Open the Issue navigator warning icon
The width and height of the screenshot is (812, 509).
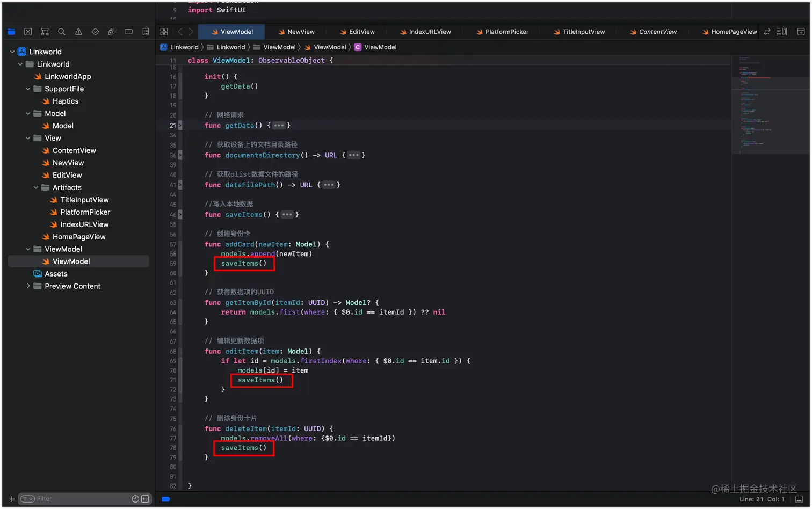(x=78, y=32)
